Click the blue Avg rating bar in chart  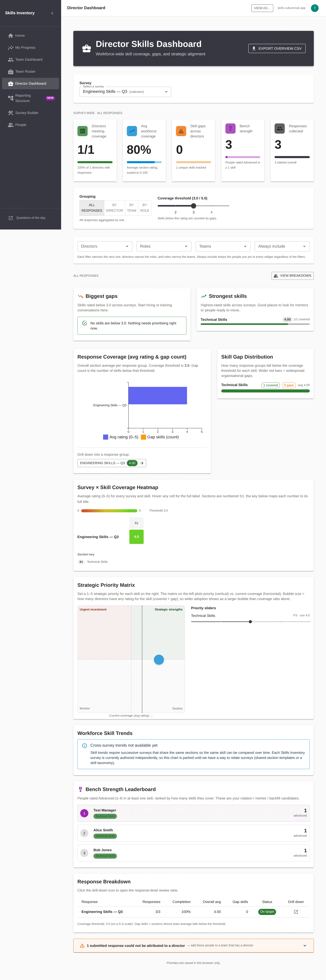pyautogui.click(x=158, y=396)
